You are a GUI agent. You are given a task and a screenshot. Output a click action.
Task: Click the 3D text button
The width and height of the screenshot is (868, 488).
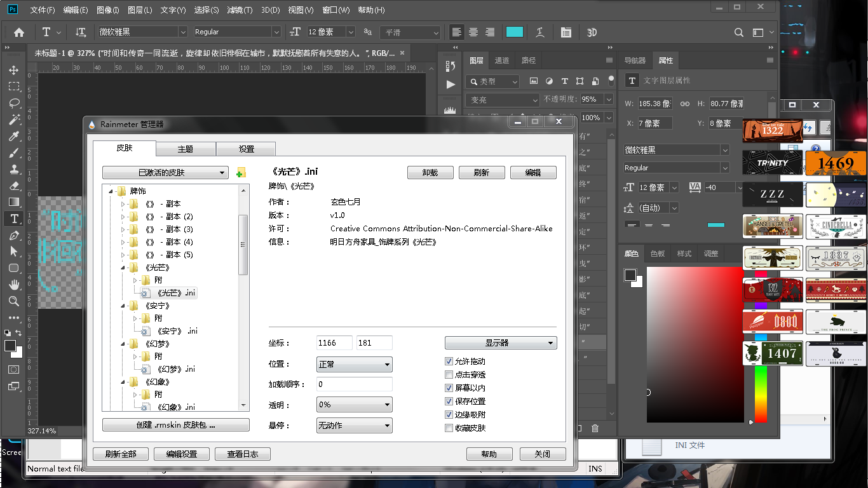[x=592, y=32]
